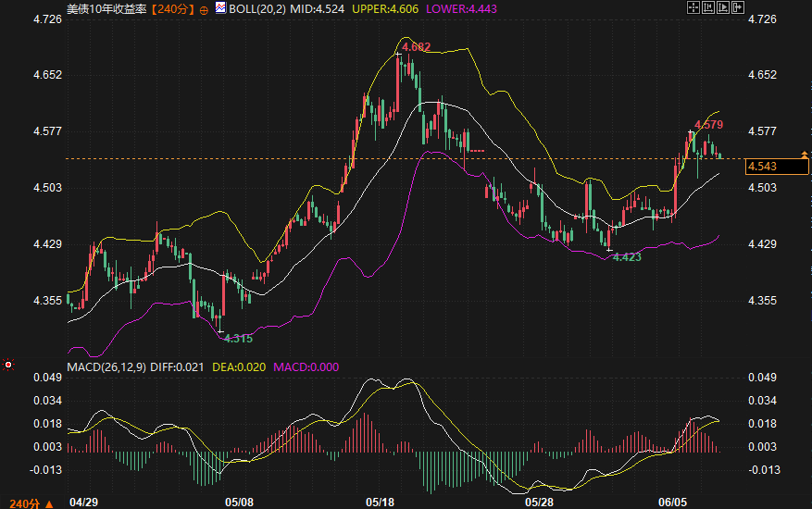
Task: Click the MACD:0.000 readout
Action: click(x=306, y=367)
